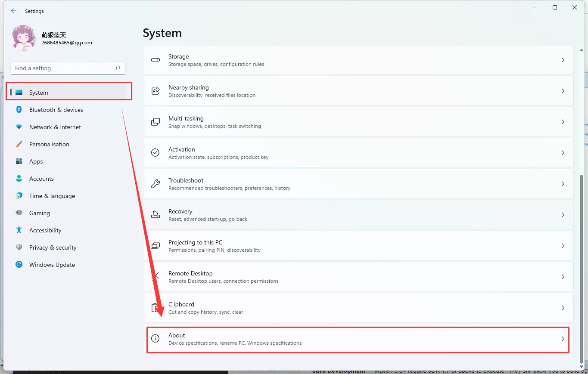Screen dimensions: 588x374
Task: Click the Bluetooth icon in sidebar
Action: pyautogui.click(x=19, y=109)
